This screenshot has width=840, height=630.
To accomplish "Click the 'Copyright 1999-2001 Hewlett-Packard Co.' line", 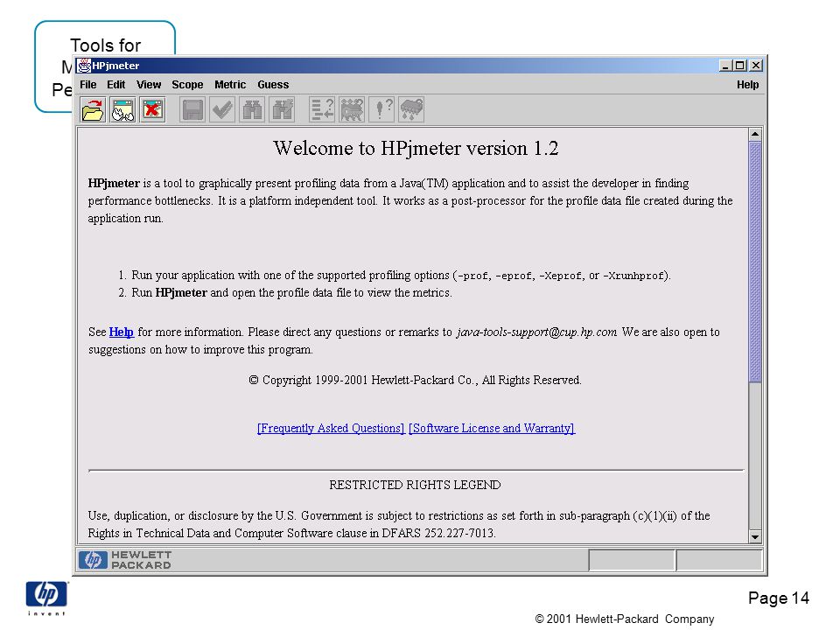I will [x=415, y=381].
